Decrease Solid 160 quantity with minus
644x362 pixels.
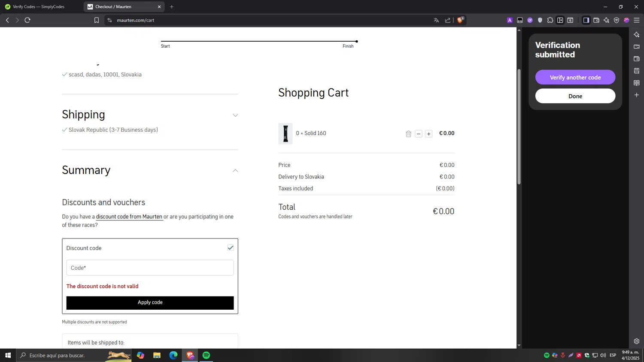(419, 134)
